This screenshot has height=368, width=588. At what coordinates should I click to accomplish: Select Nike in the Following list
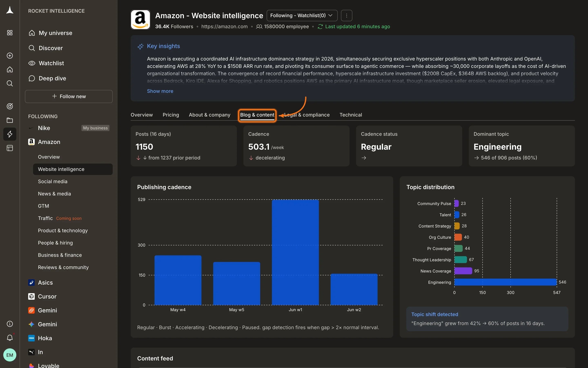[44, 128]
